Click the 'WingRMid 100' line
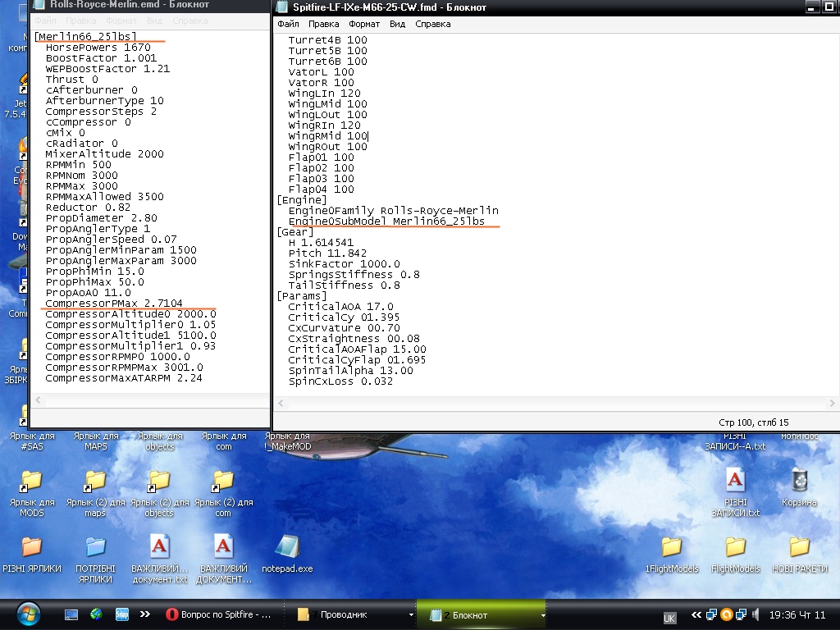Screen dimensions: 840x630 tap(328, 136)
